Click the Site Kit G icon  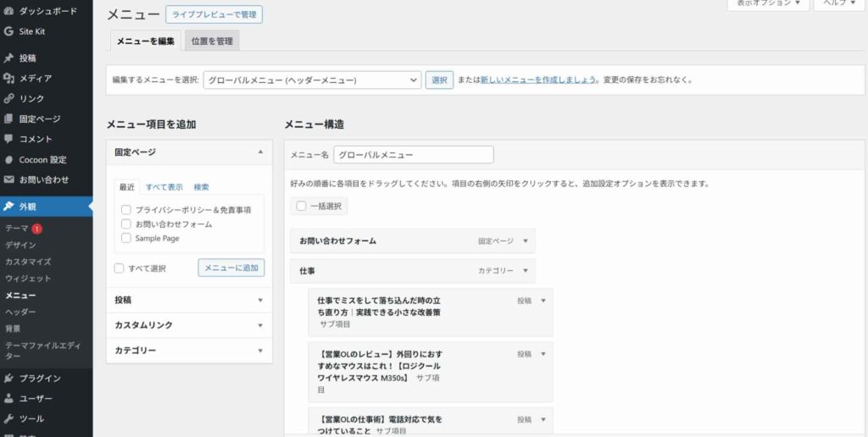coord(8,31)
